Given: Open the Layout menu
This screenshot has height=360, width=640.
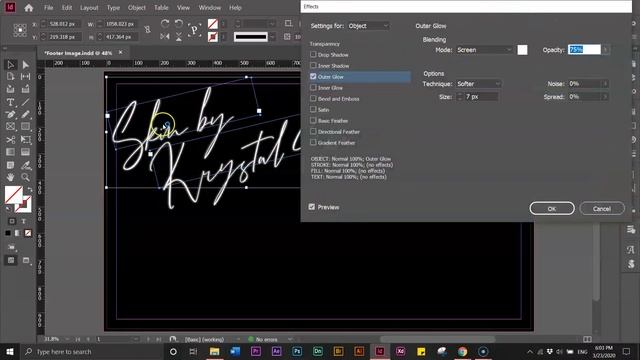Looking at the screenshot, I should point(89,7).
